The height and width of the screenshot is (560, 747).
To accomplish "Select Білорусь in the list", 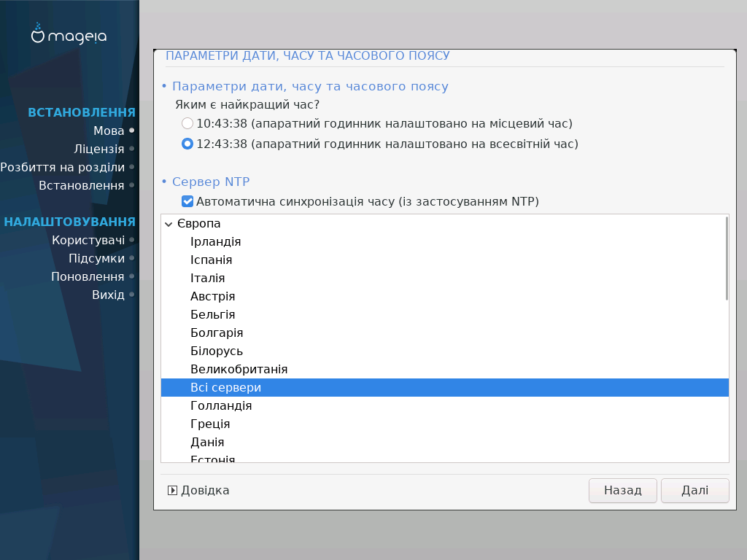I will (x=217, y=351).
